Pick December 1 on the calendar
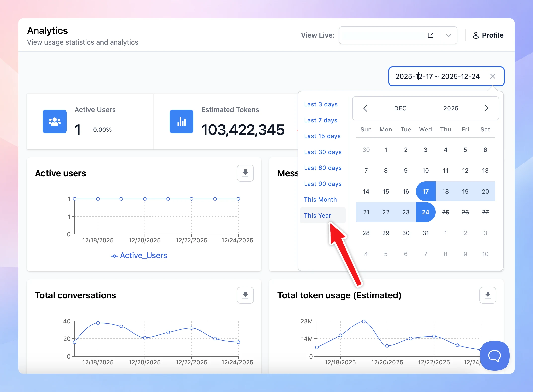 (x=386, y=150)
